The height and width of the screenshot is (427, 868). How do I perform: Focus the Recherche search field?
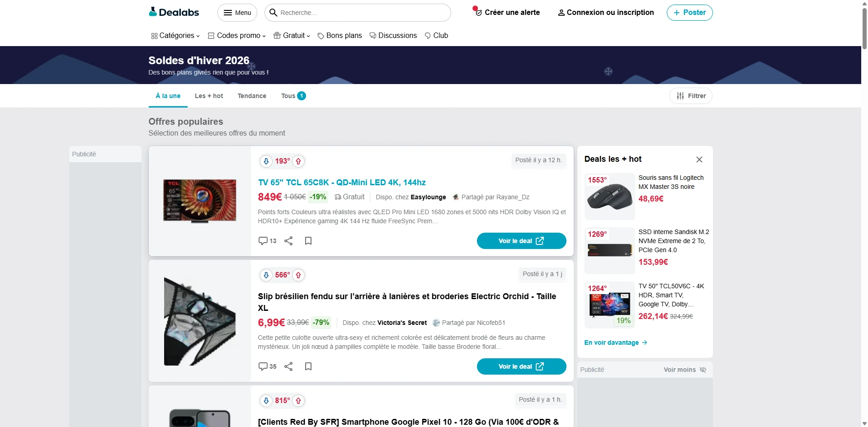pyautogui.click(x=362, y=13)
